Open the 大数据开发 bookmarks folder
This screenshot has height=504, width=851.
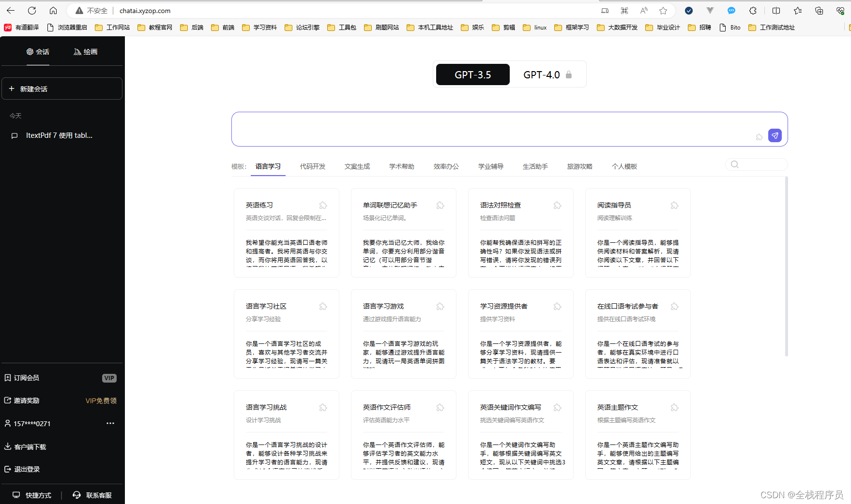[x=617, y=28]
